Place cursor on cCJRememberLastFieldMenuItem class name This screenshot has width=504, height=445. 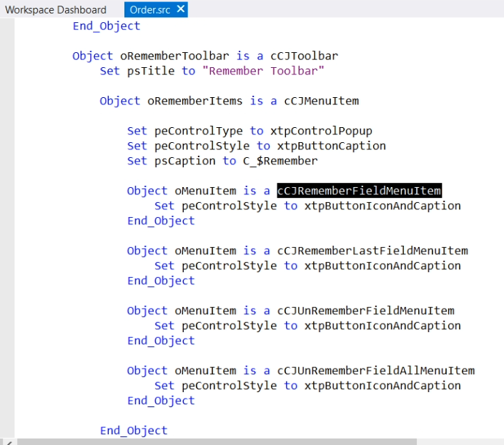tap(372, 251)
